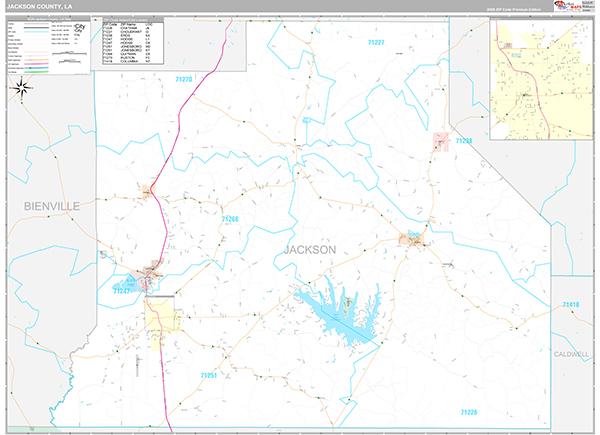This screenshot has height=435, width=600.
Task: Open the city inset map thumbnail
Action: pyautogui.click(x=541, y=78)
